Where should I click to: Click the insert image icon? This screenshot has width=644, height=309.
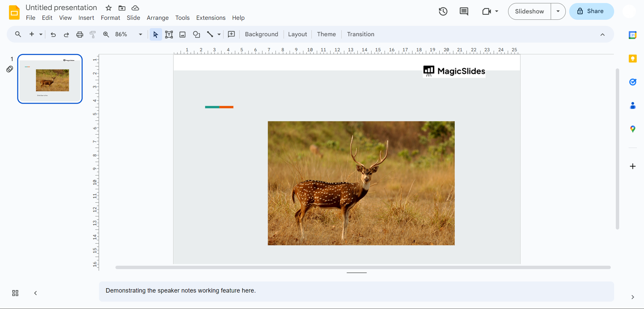(183, 35)
